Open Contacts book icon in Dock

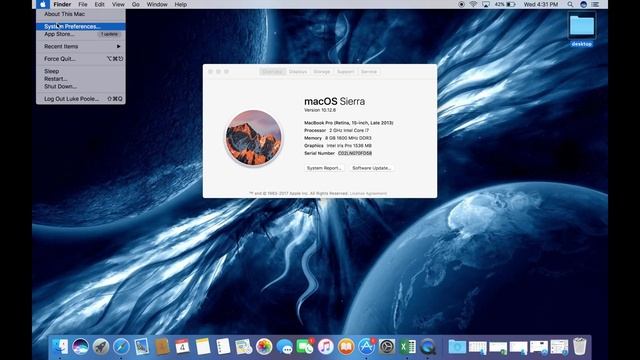[x=162, y=347]
